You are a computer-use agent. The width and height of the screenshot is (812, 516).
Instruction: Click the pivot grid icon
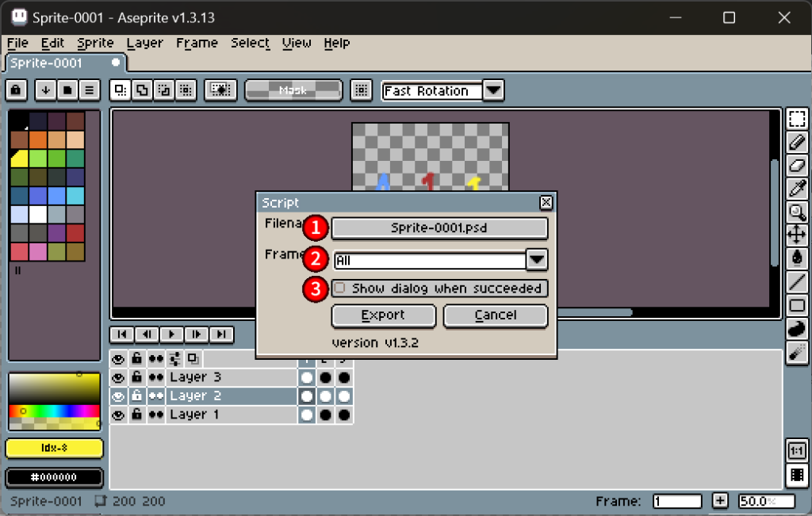point(361,90)
